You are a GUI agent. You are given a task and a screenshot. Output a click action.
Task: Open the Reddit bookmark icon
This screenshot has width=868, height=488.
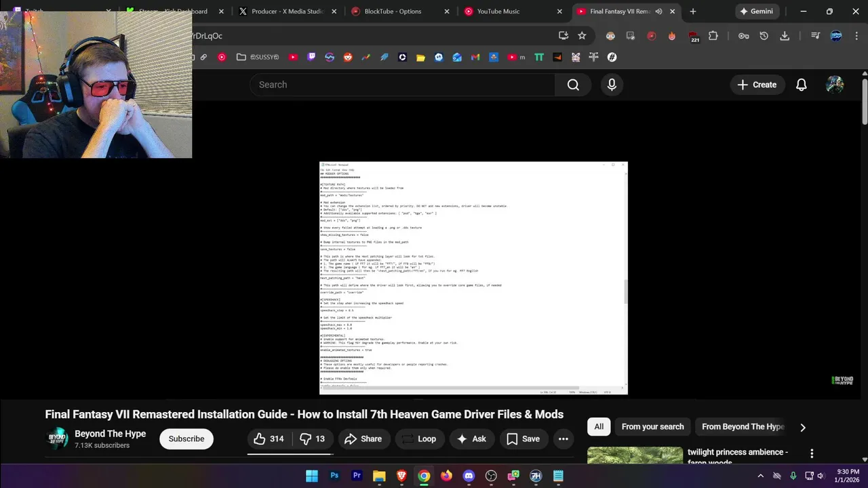tap(348, 57)
